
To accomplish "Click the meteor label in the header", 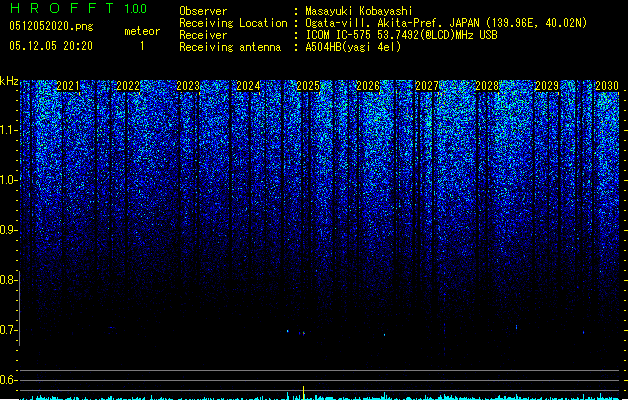I will pyautogui.click(x=142, y=31).
